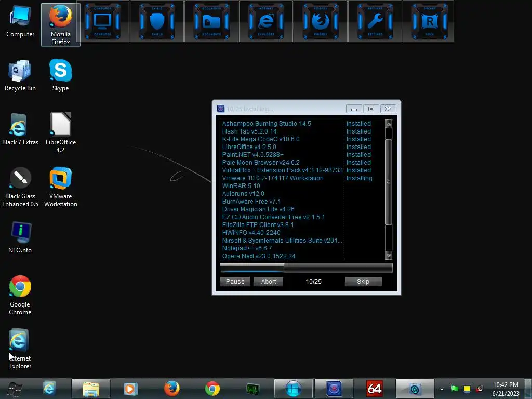Open the Documents dock tile

click(211, 21)
